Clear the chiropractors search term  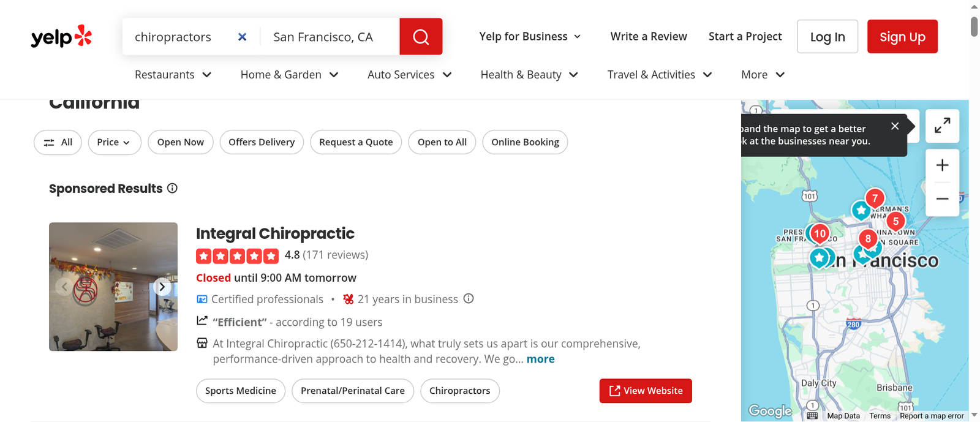243,37
